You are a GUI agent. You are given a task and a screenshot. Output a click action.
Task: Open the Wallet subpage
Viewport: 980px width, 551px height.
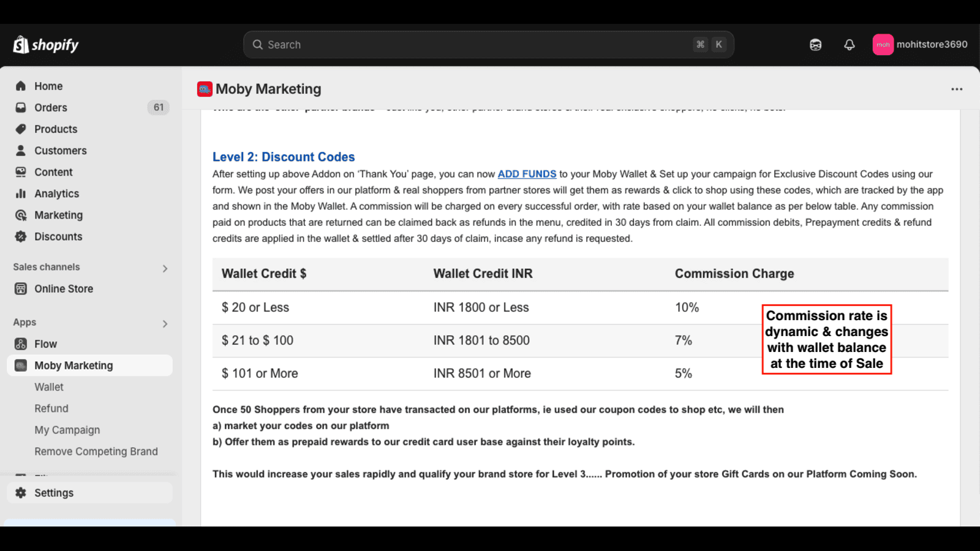49,387
